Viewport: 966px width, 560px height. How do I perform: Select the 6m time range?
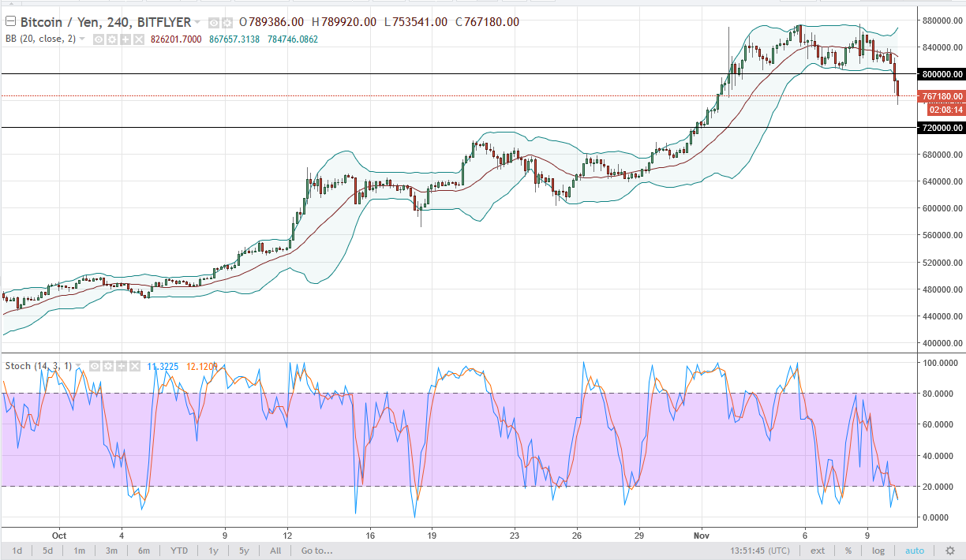click(x=144, y=551)
